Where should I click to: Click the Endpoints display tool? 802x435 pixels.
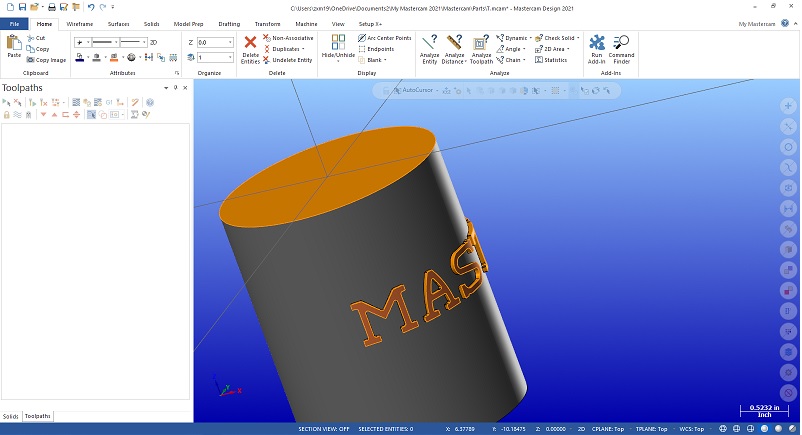click(x=376, y=49)
